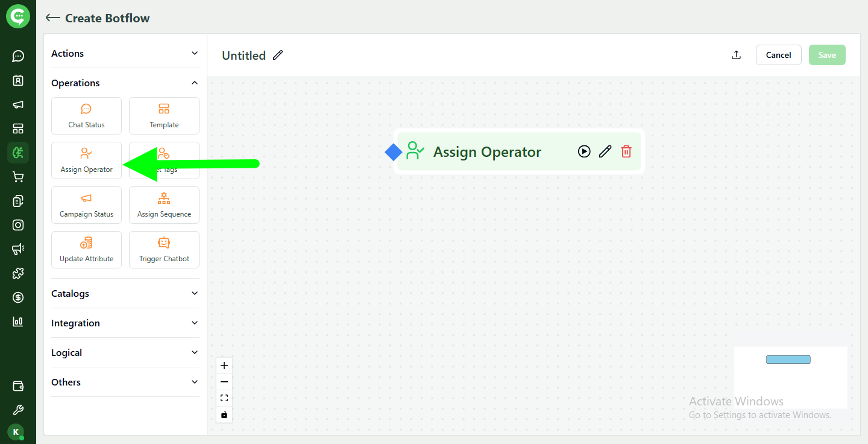Viewport: 868px width, 444px height.
Task: Select the Update Attribute operation
Action: point(86,249)
